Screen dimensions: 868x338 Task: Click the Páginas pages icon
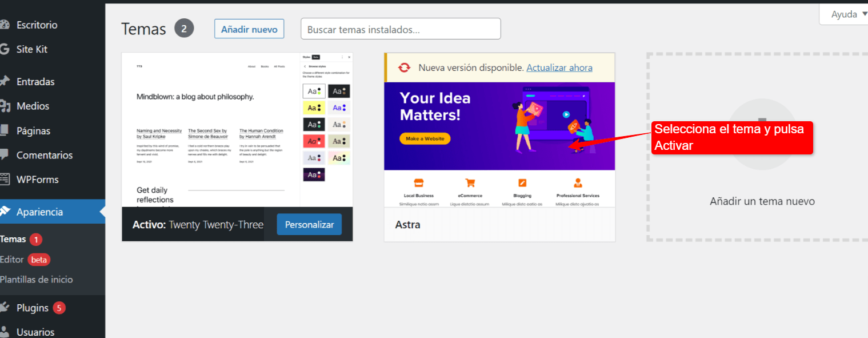pos(5,130)
